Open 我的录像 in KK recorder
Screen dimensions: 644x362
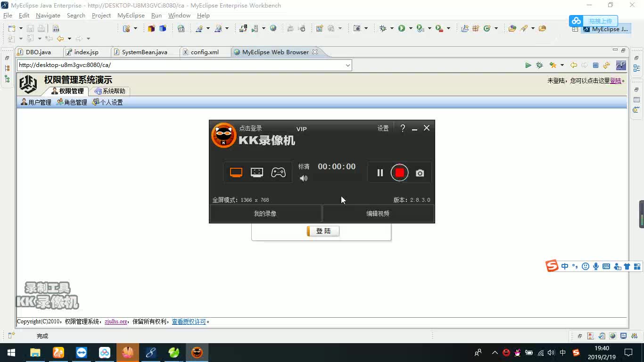point(265,214)
